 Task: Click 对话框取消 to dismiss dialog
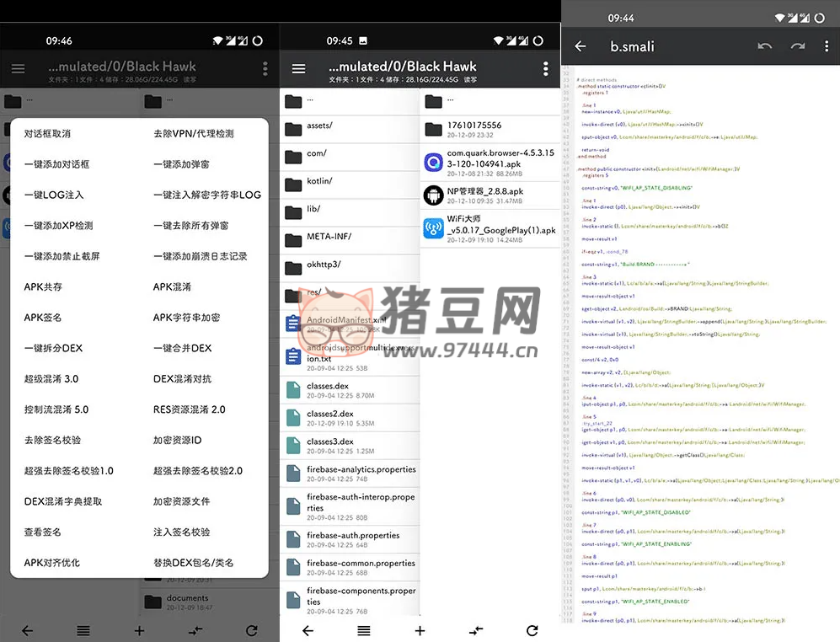(x=47, y=133)
